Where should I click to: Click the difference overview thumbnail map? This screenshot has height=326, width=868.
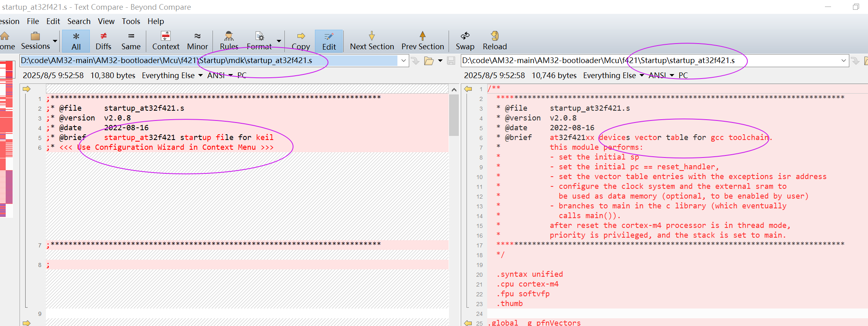pos(7,138)
